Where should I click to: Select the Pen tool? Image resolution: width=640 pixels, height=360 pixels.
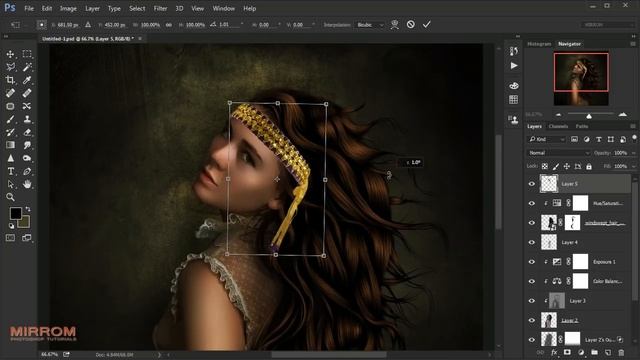point(27,171)
